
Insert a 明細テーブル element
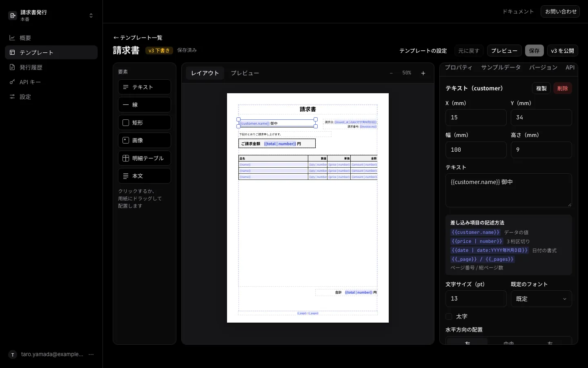click(145, 158)
